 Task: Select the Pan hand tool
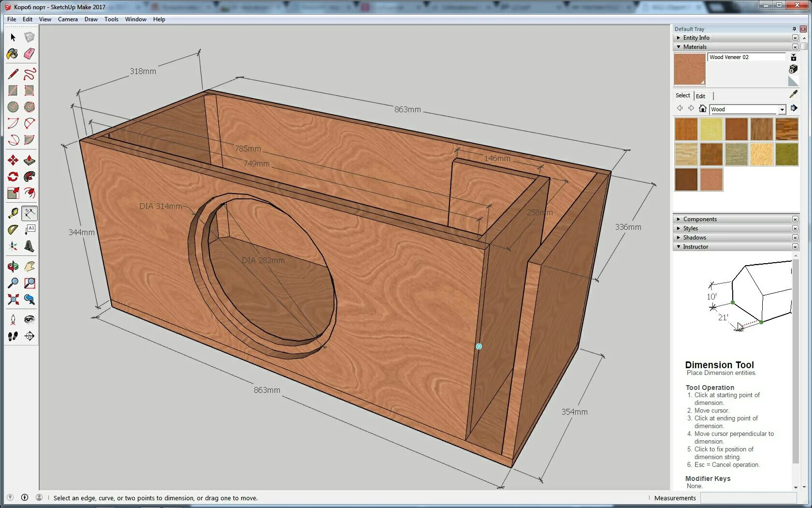[29, 267]
